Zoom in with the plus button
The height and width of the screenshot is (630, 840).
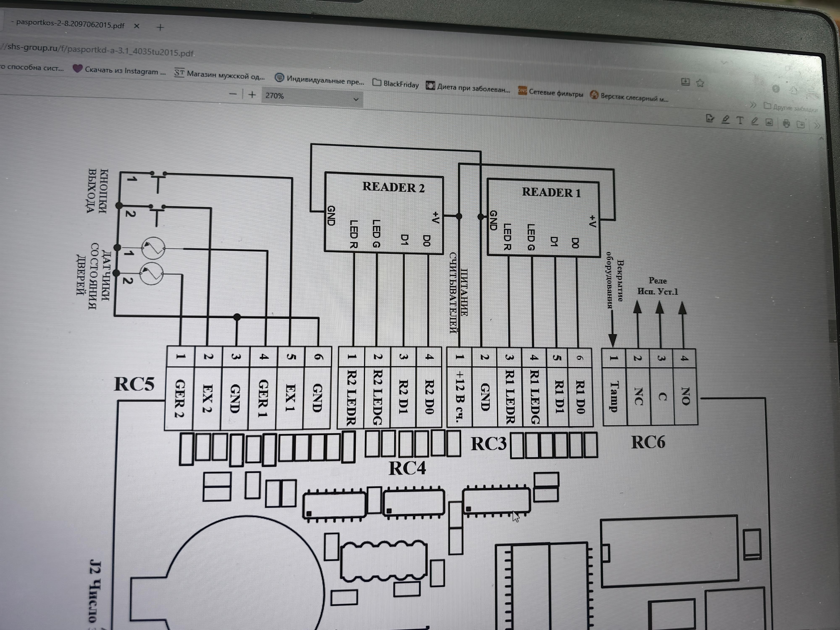[252, 94]
